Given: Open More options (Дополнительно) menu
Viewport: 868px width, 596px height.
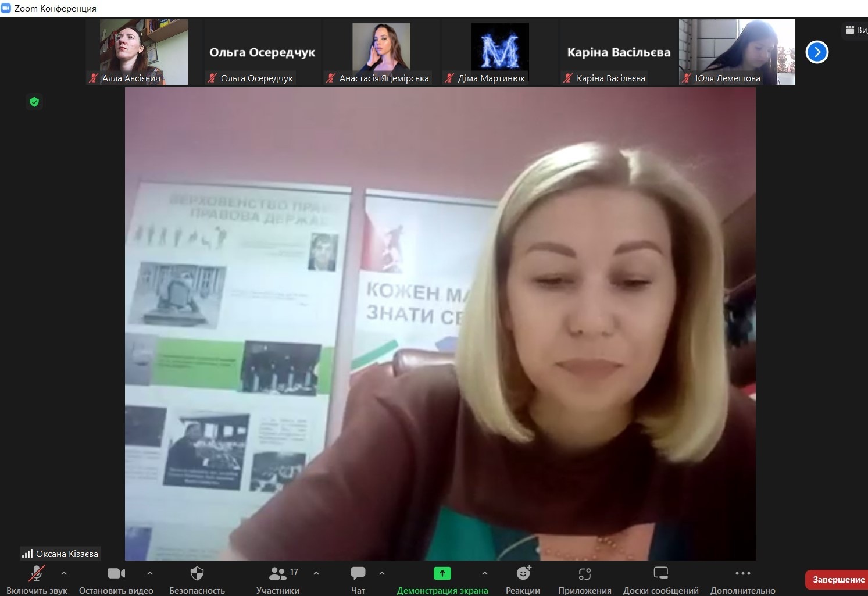Looking at the screenshot, I should pos(742,574).
